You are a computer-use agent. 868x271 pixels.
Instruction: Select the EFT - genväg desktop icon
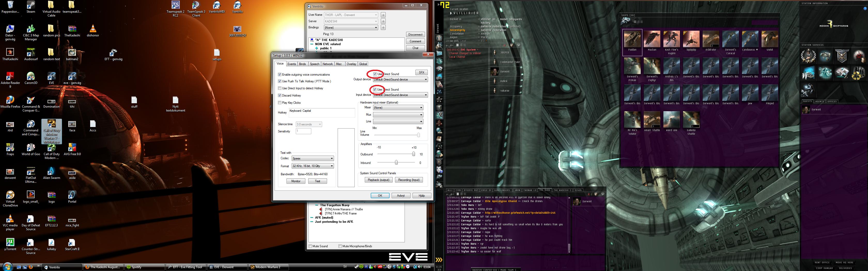point(113,54)
